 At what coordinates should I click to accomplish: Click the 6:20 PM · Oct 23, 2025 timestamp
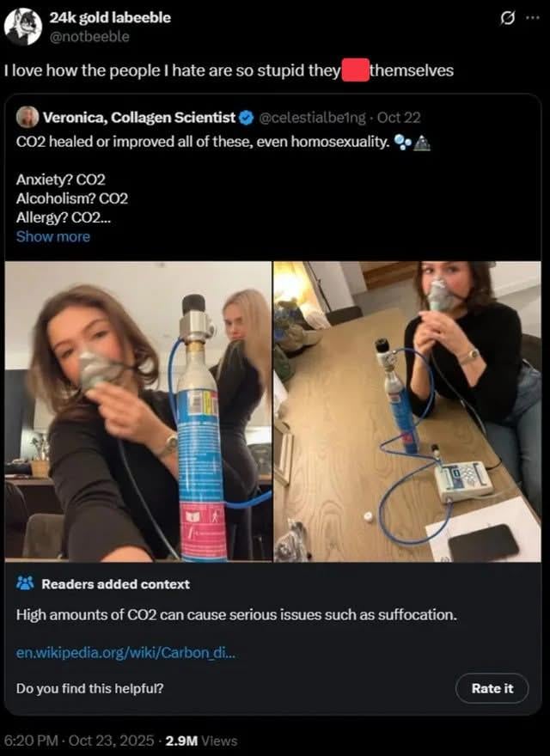pos(81,741)
